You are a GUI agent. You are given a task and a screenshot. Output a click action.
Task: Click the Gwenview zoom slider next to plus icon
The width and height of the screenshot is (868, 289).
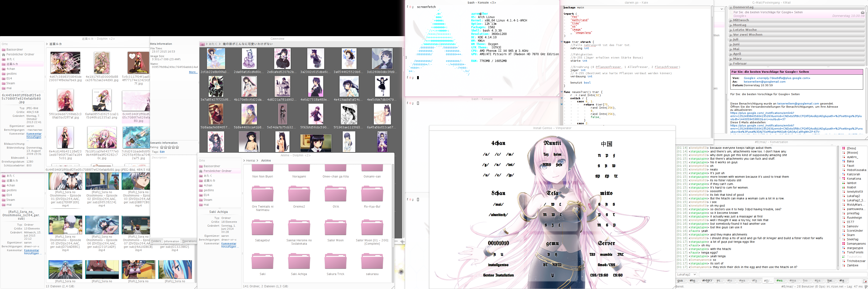(x=397, y=242)
